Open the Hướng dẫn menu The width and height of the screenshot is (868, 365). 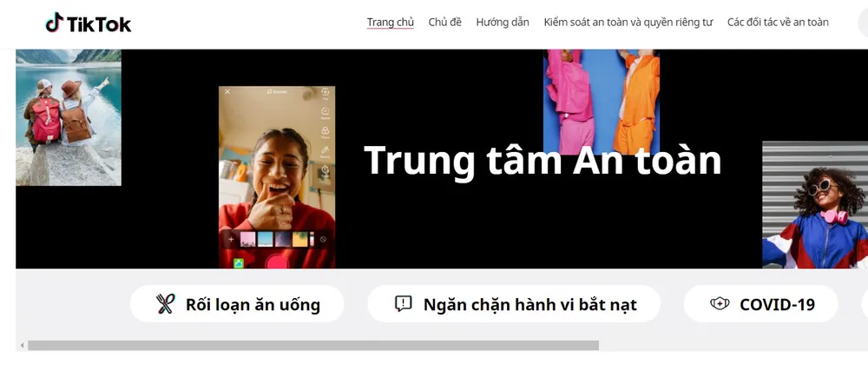pos(503,23)
